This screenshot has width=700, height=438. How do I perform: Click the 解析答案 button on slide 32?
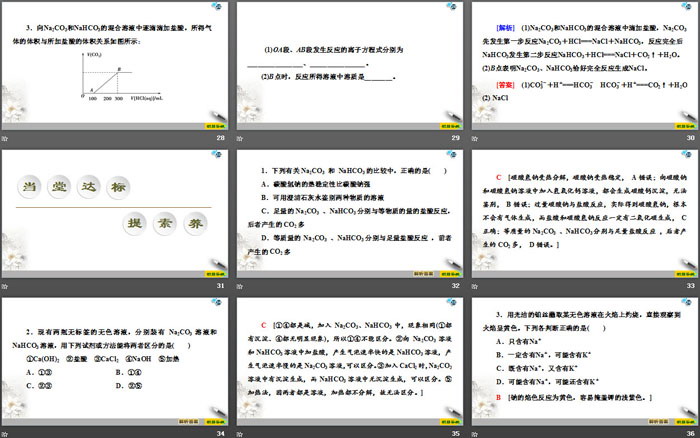[x=424, y=274]
